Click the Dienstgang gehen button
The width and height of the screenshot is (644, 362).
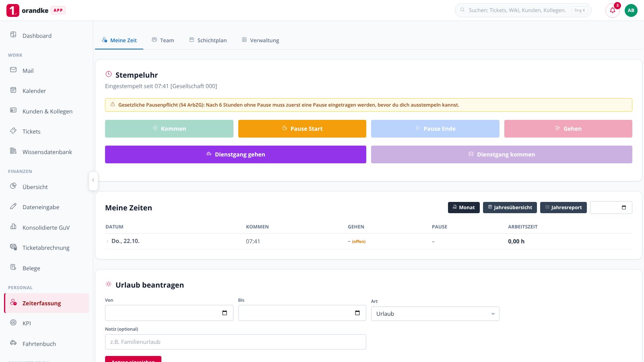(x=235, y=154)
